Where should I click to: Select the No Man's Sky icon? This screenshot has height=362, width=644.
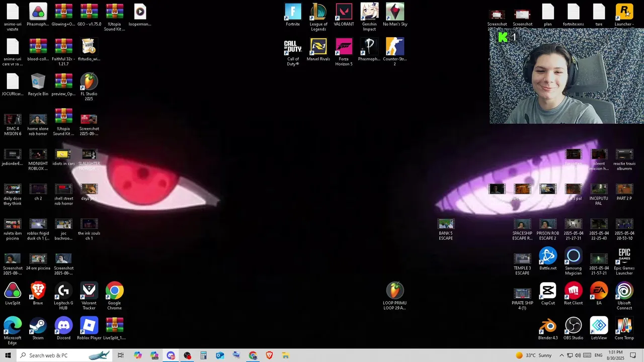[395, 15]
